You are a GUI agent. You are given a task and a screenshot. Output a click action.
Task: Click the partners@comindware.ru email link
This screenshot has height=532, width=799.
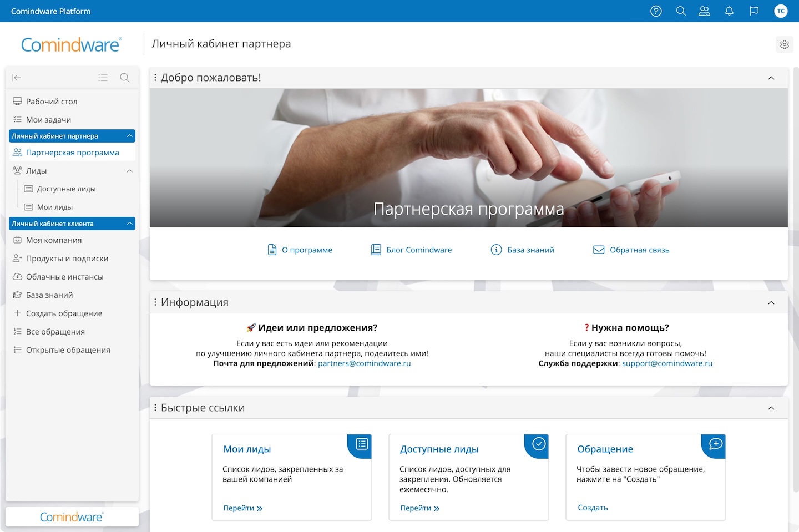tap(364, 363)
